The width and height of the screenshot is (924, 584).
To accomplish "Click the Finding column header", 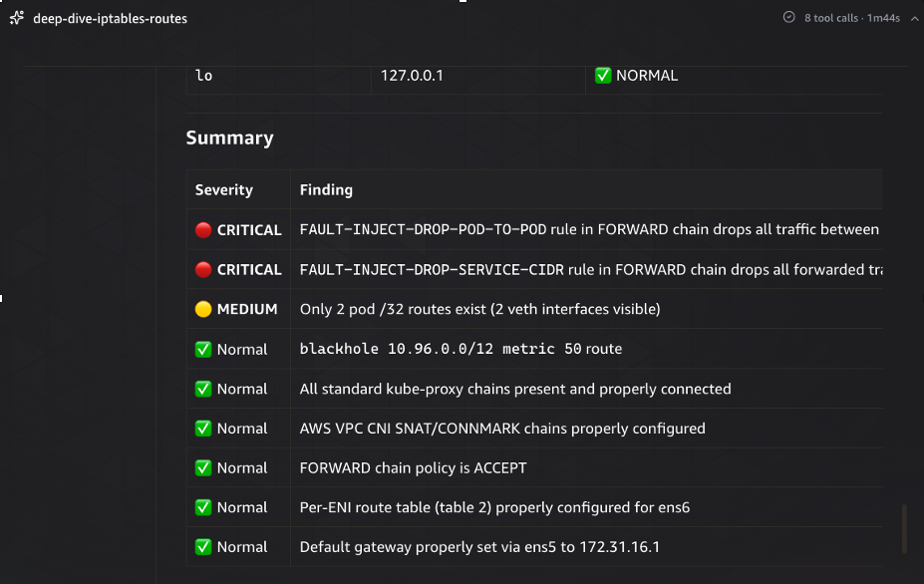I will coord(326,189).
